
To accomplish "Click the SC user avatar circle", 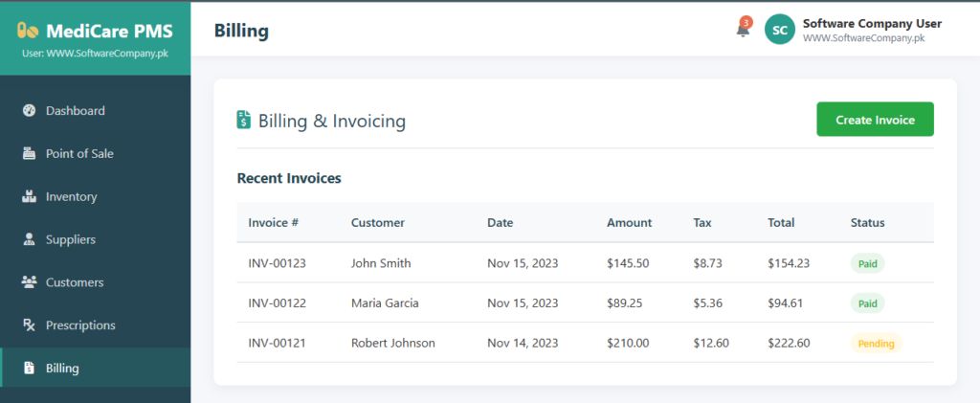I will coord(780,30).
